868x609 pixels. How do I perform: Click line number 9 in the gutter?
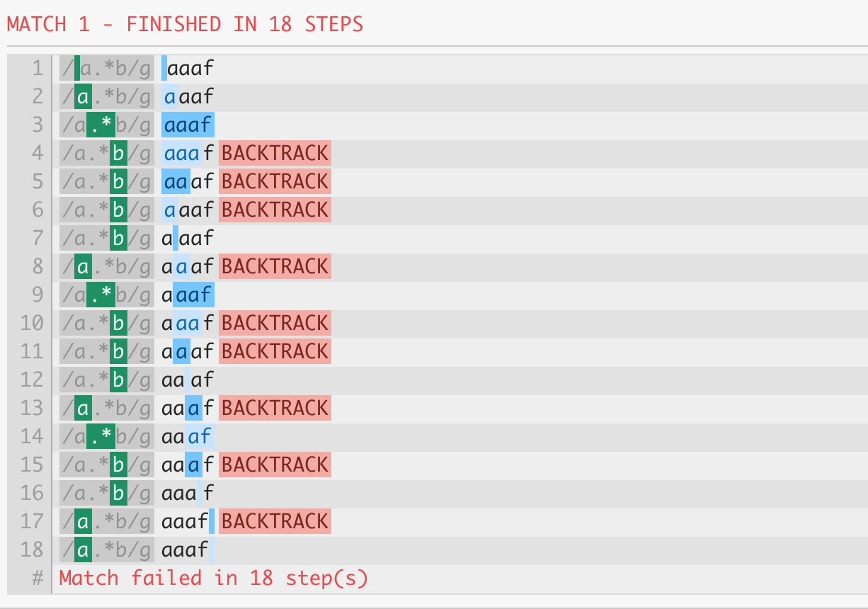click(37, 295)
